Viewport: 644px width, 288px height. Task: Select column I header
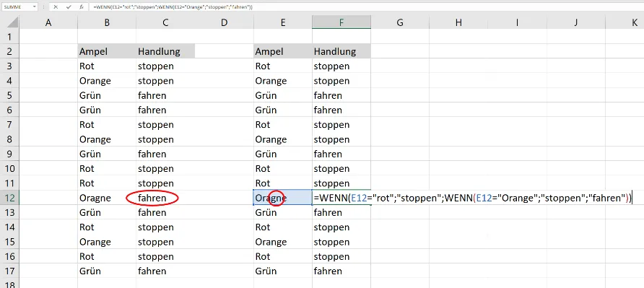[x=518, y=23]
